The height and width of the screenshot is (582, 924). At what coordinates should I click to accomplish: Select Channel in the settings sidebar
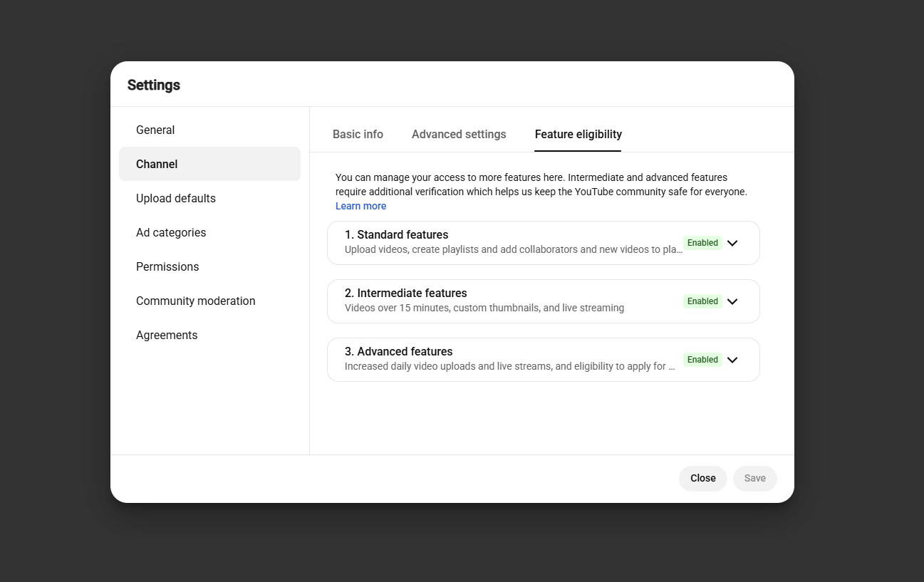tap(209, 164)
